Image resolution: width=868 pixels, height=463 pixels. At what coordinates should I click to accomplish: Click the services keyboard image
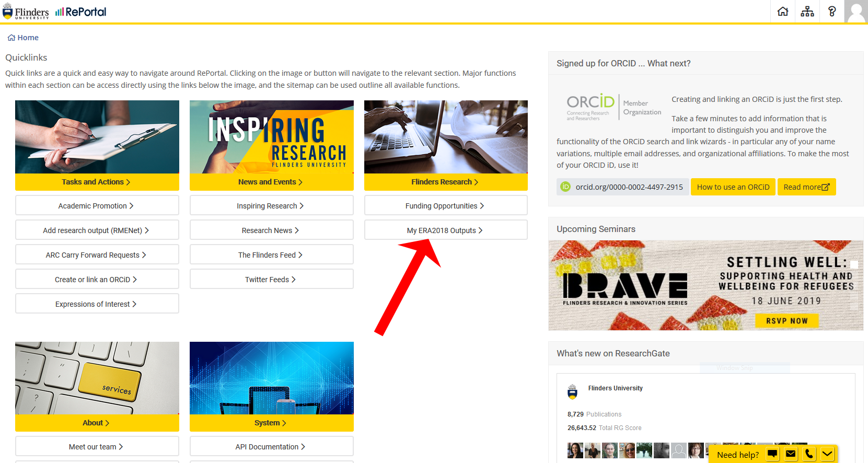coord(97,378)
